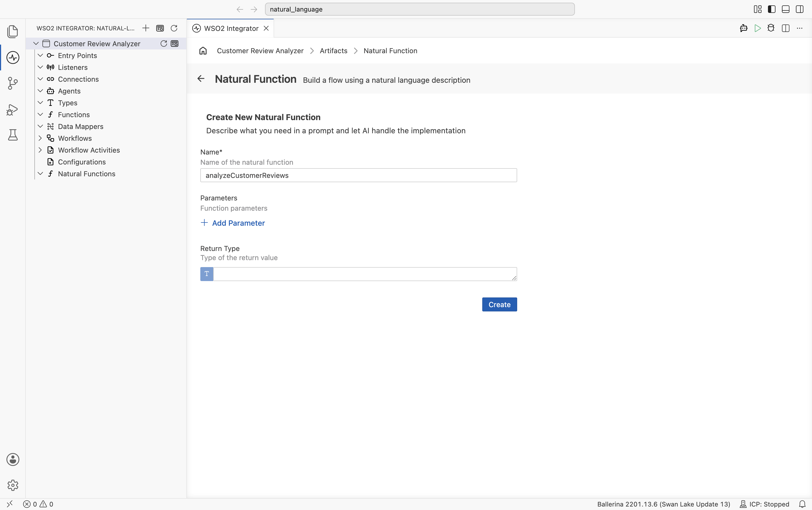Collapse the Connections section
The height and width of the screenshot is (510, 812).
[x=40, y=79]
